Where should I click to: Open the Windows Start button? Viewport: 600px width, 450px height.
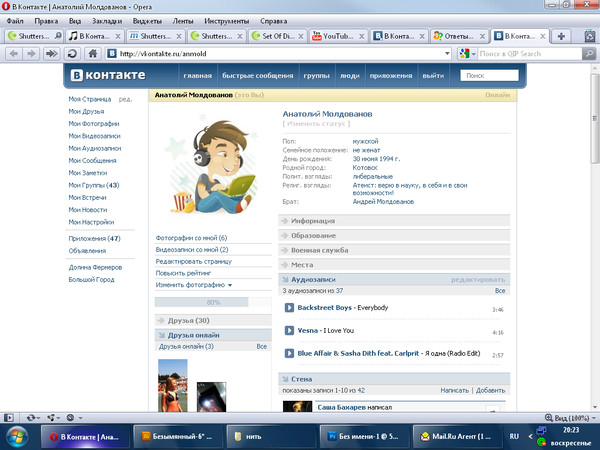coord(16,437)
